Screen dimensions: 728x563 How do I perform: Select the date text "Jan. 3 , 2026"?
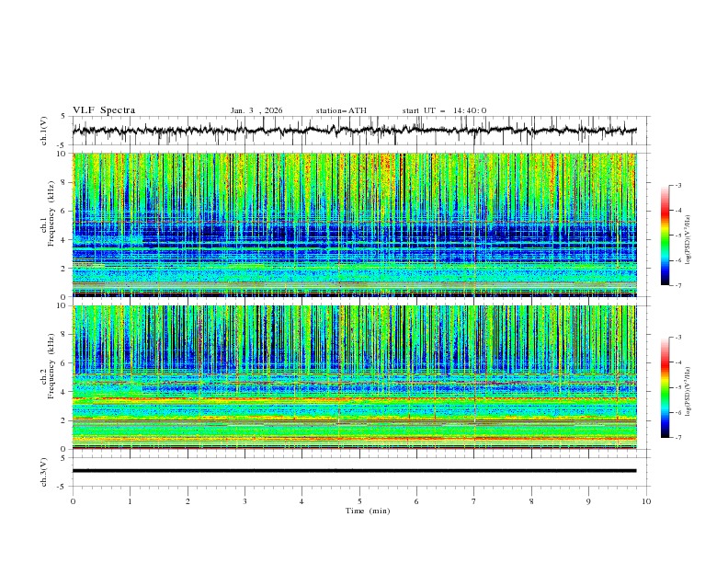(256, 110)
